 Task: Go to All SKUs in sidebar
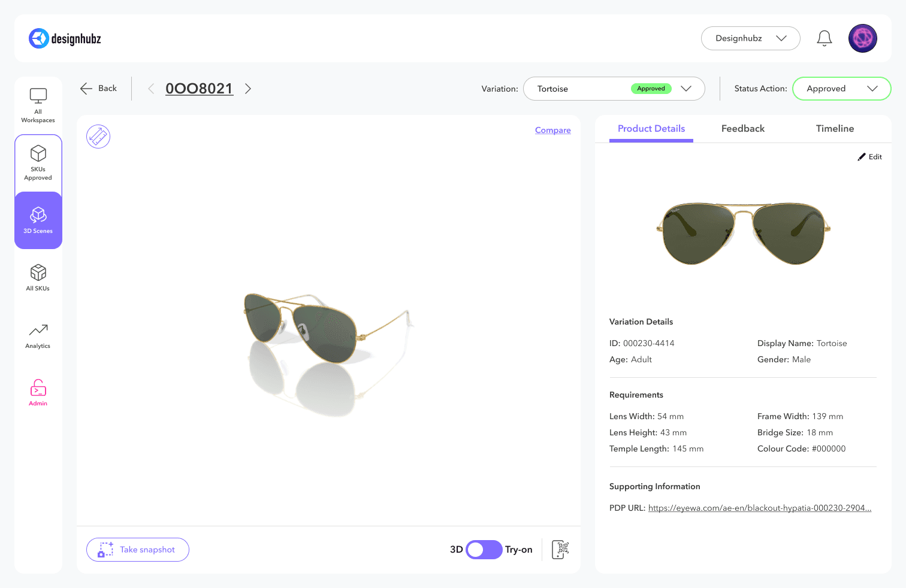click(38, 278)
